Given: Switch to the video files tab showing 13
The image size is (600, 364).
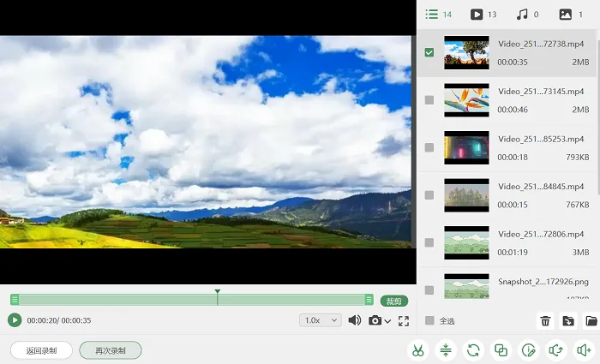Looking at the screenshot, I should (x=483, y=15).
